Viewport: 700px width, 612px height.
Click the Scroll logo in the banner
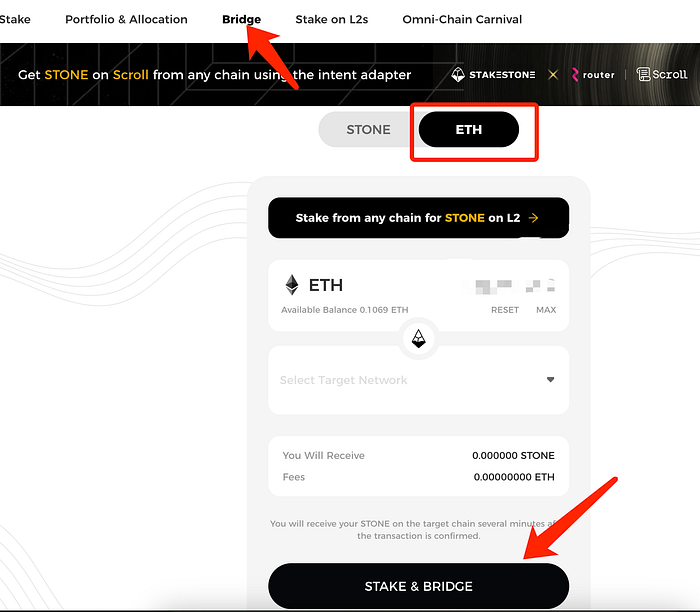tap(662, 74)
